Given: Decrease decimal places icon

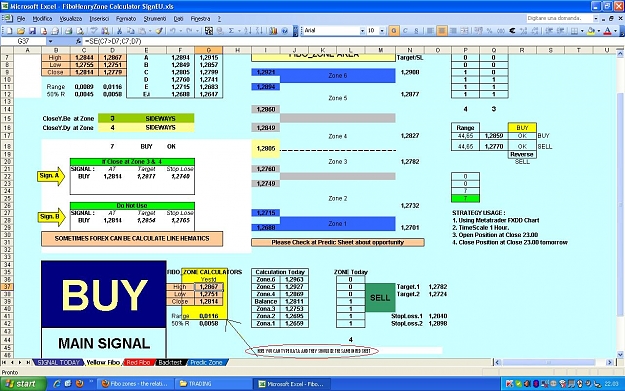Looking at the screenshot, I should tap(535, 31).
